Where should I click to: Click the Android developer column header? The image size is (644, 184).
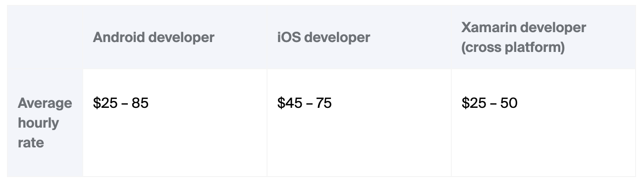click(x=154, y=37)
